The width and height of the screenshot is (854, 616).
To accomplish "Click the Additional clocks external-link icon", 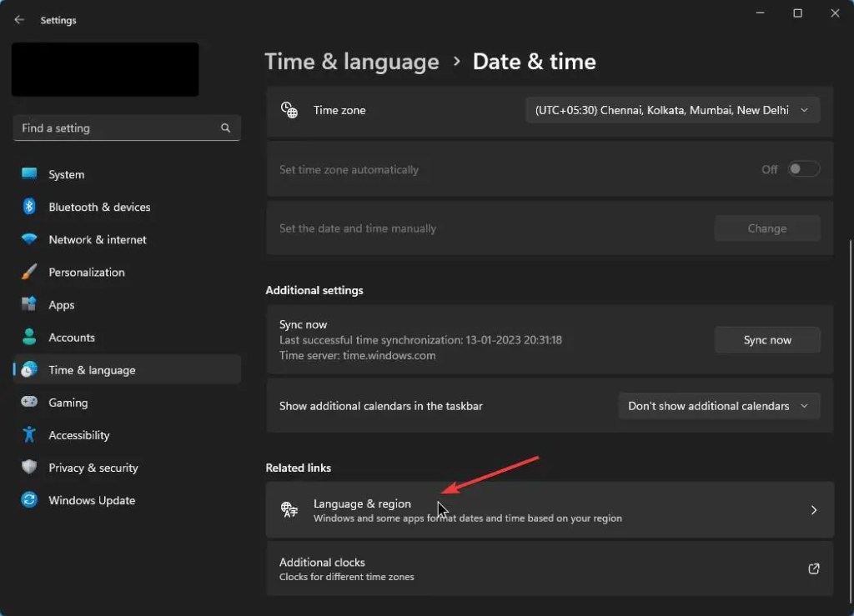I will pyautogui.click(x=814, y=568).
